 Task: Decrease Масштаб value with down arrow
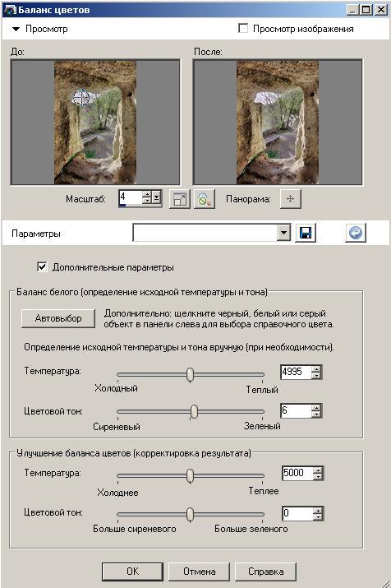coord(147,201)
